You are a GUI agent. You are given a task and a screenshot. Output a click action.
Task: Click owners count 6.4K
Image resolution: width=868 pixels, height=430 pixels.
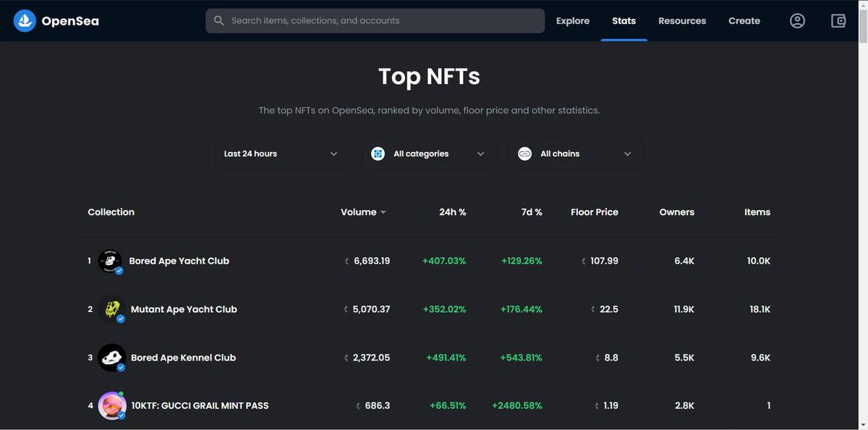pyautogui.click(x=684, y=261)
